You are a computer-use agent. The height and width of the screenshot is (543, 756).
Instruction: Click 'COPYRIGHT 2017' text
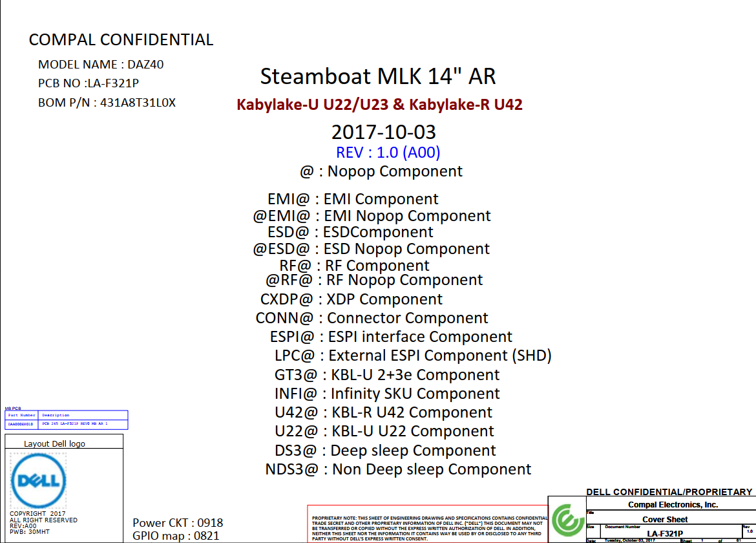pos(37,514)
